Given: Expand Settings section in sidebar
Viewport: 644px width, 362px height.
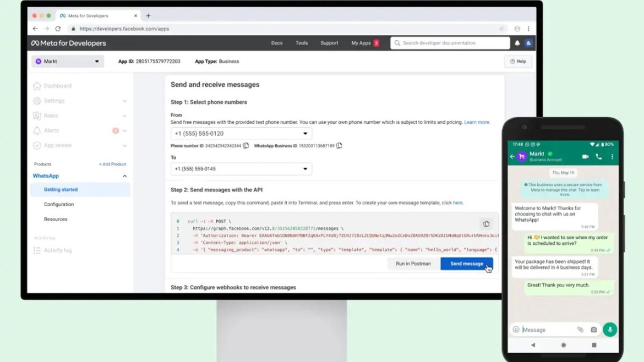Looking at the screenshot, I should pos(124,101).
